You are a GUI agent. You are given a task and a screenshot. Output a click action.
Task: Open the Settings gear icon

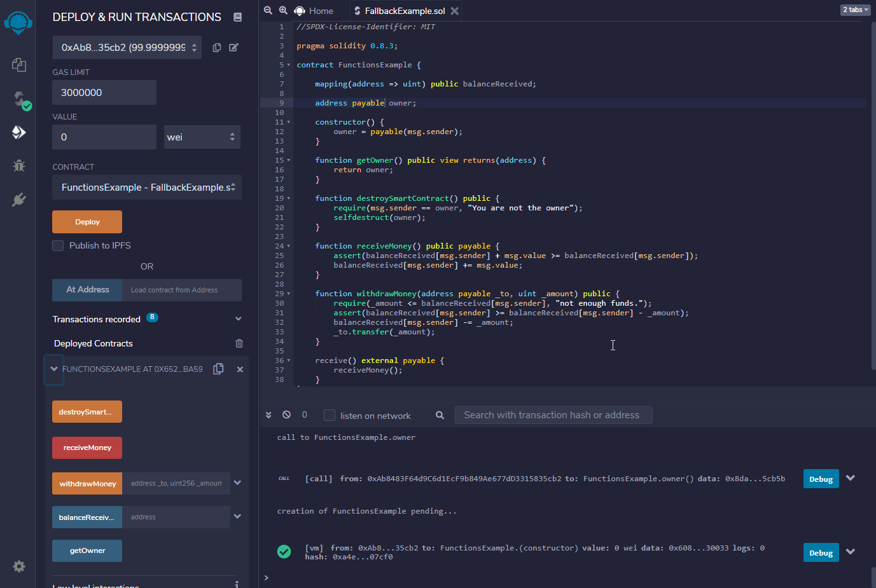(19, 566)
